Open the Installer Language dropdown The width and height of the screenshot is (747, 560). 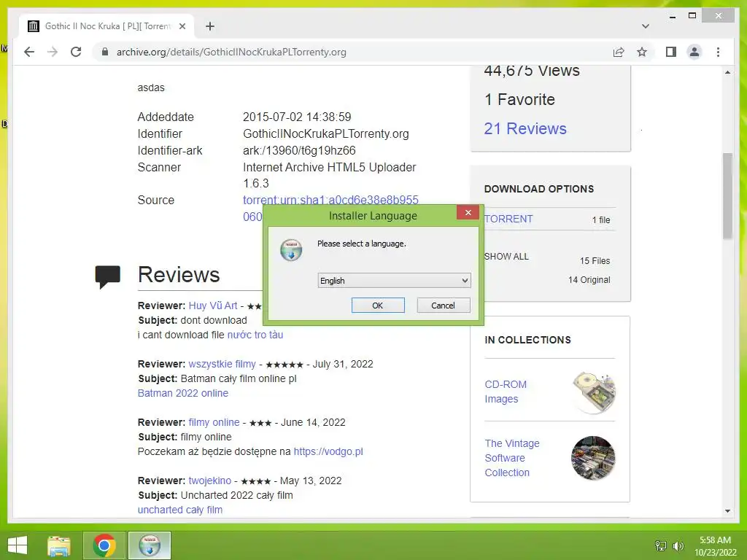pos(394,281)
